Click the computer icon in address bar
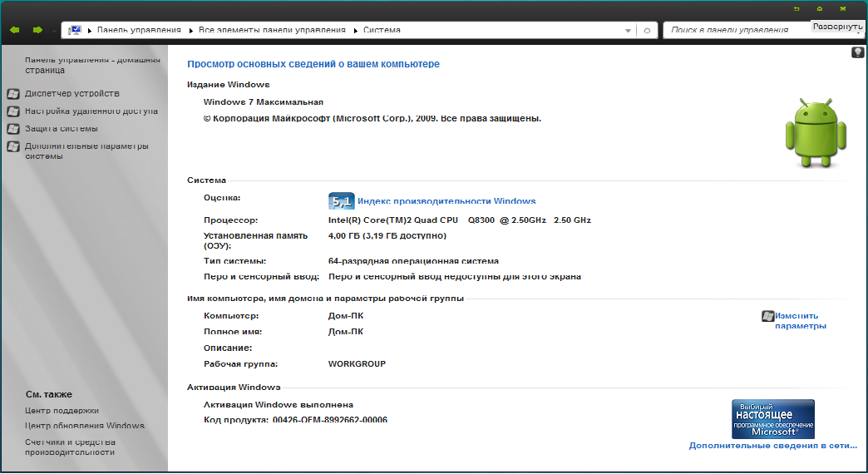The width and height of the screenshot is (868, 474). [75, 30]
